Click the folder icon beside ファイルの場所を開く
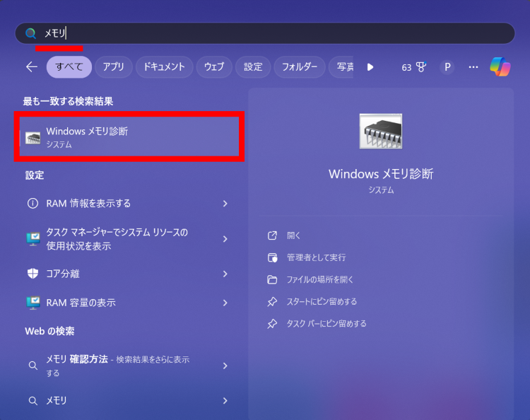 tap(273, 280)
